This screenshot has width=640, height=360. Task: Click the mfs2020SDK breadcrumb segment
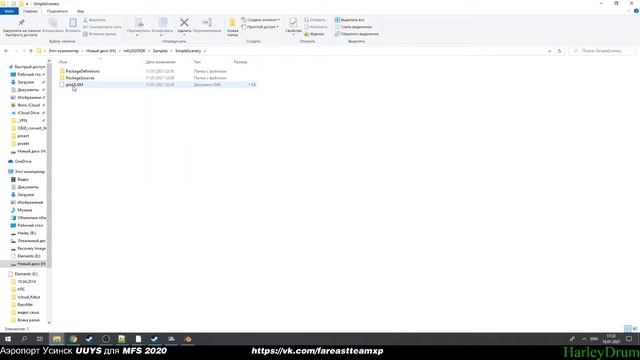point(134,51)
